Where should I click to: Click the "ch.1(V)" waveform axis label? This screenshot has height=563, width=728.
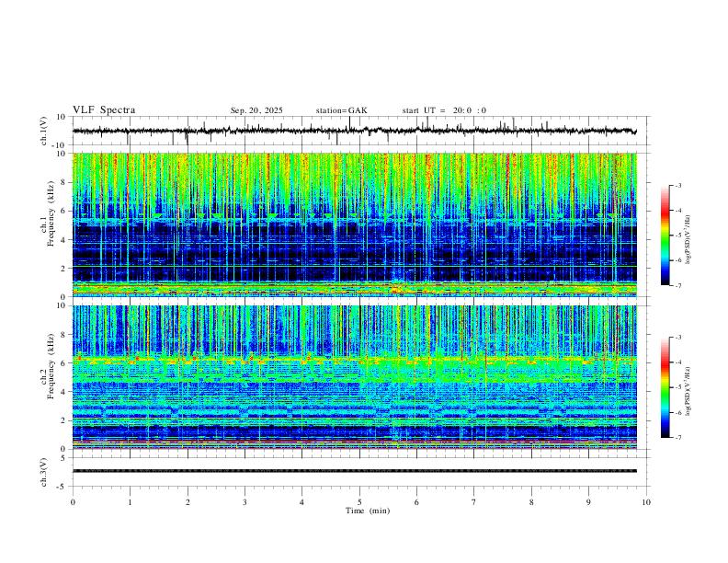click(x=44, y=131)
